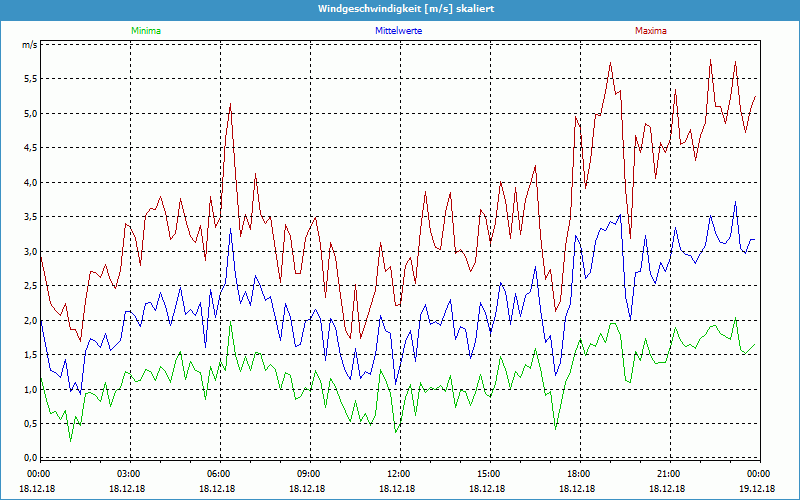Click the green Minima dip just before 12:00
The width and height of the screenshot is (800, 500).
395,432
